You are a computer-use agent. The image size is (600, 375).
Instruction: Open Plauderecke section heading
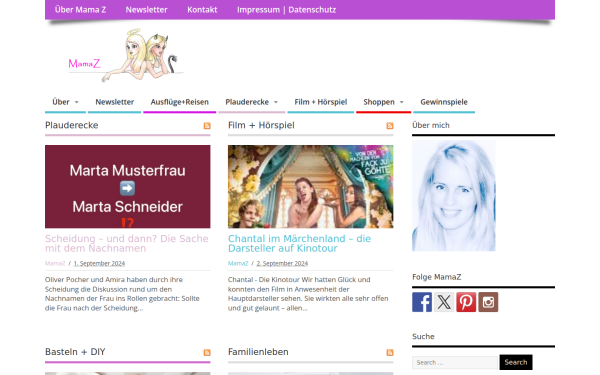(72, 125)
